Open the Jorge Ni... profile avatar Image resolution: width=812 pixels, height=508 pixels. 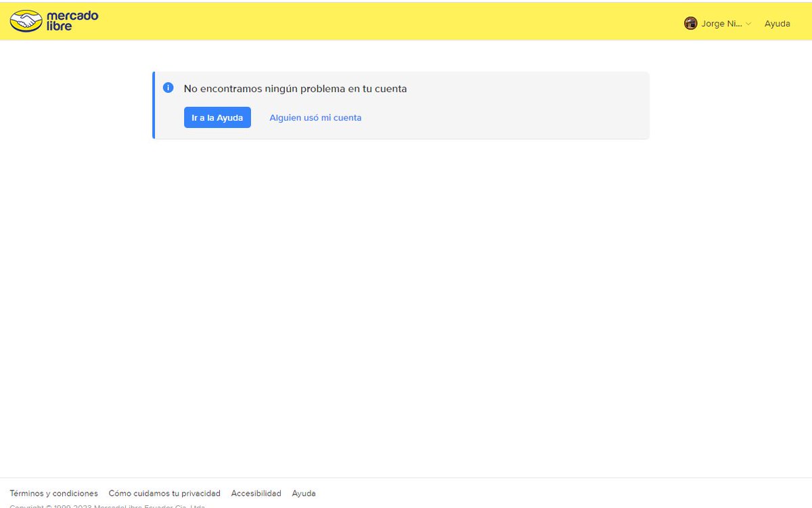click(x=690, y=23)
